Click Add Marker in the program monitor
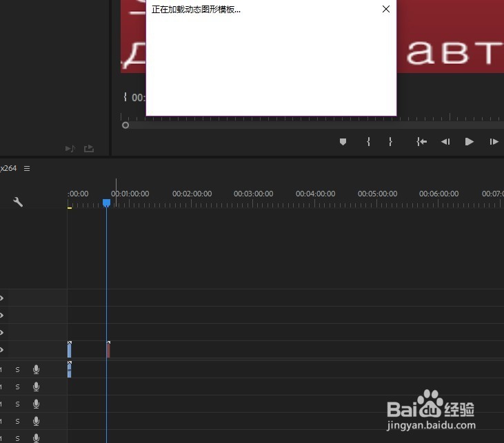The image size is (504, 443). coord(343,142)
